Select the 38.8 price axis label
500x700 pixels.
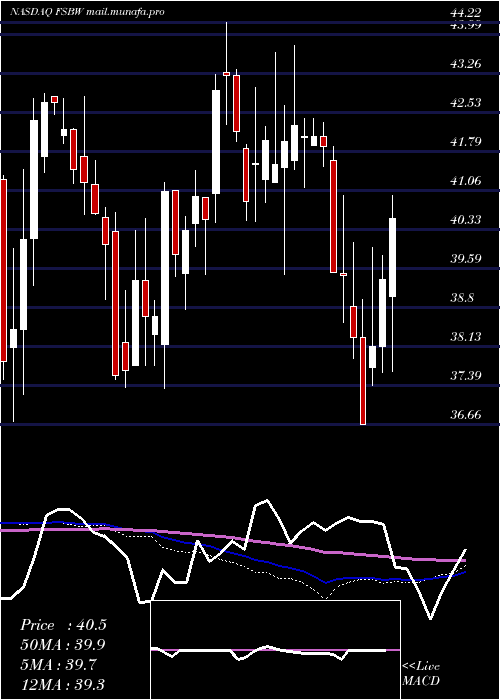463,298
